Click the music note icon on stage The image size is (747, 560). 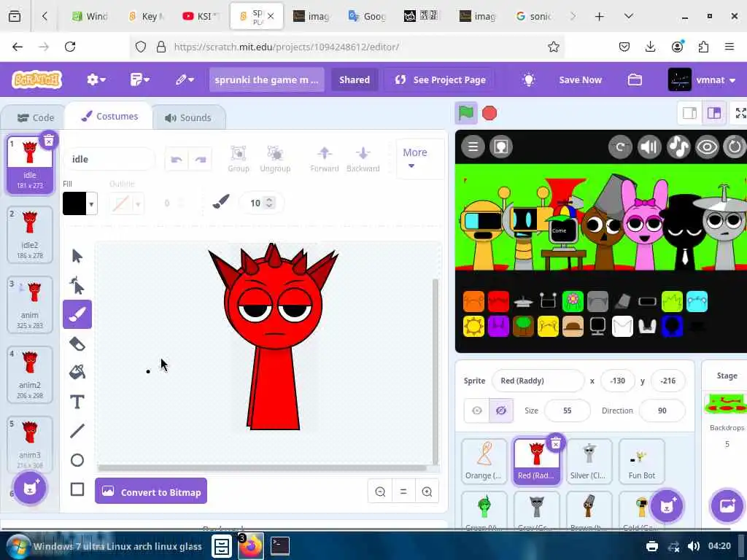pos(678,147)
